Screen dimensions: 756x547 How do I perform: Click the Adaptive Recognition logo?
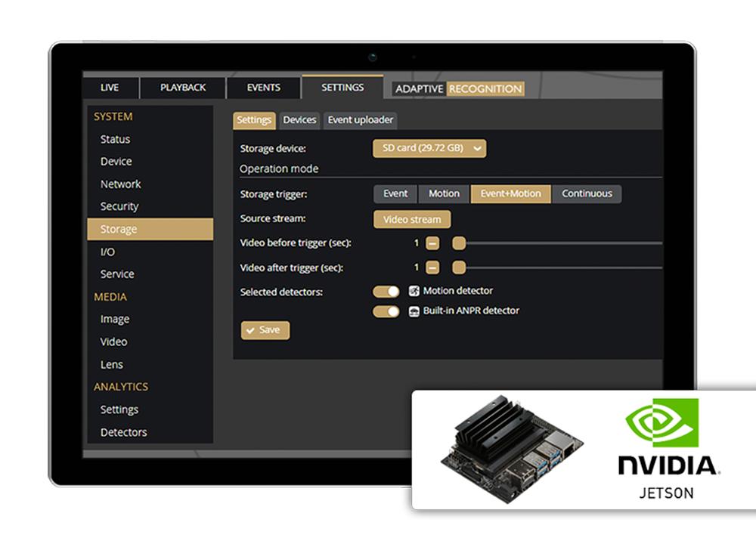pos(458,88)
